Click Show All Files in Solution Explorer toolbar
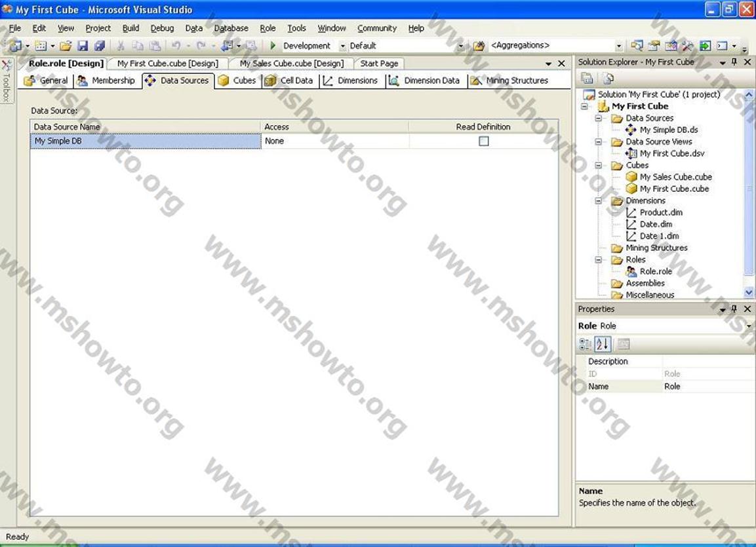Image resolution: width=756 pixels, height=547 pixels. coord(608,78)
